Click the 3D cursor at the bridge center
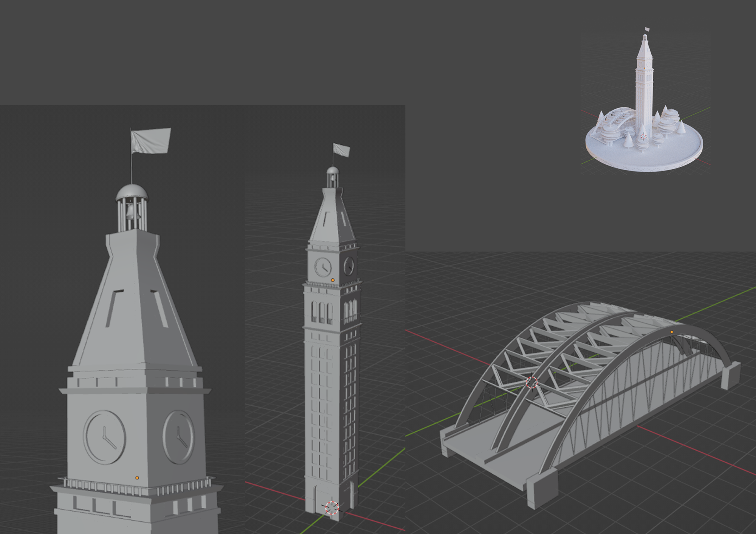This screenshot has width=756, height=534. (x=532, y=382)
